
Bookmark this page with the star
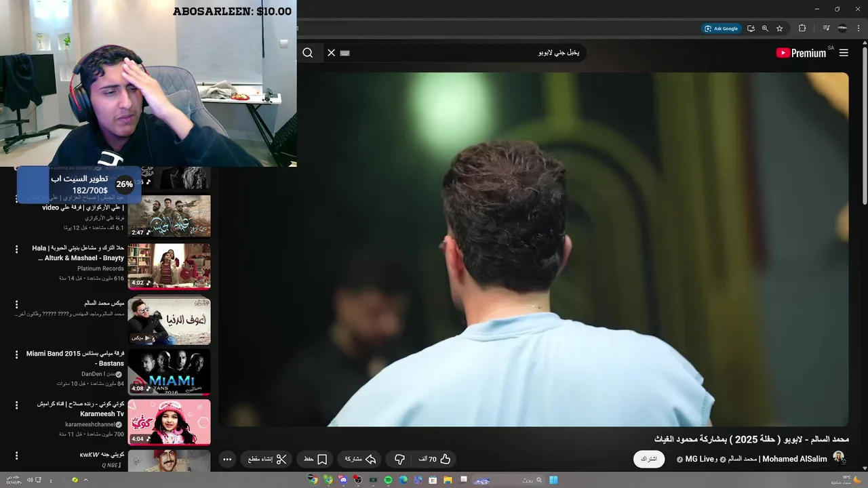click(779, 28)
